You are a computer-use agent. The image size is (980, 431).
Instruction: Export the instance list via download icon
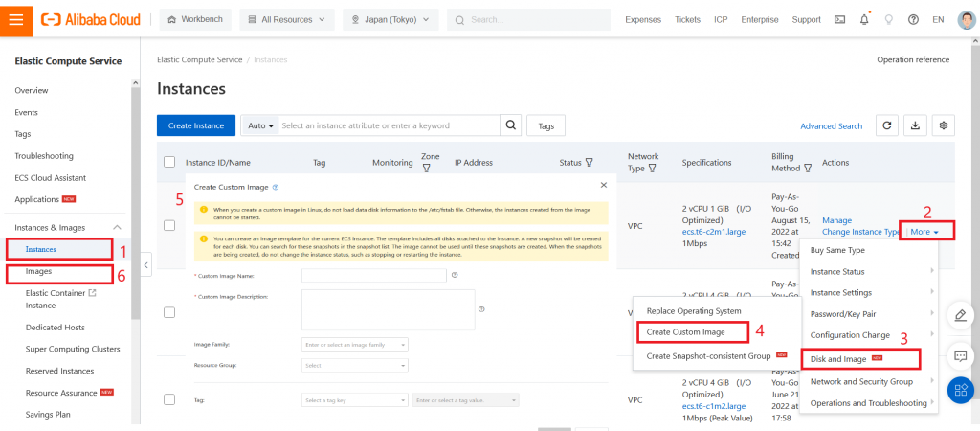(x=915, y=125)
